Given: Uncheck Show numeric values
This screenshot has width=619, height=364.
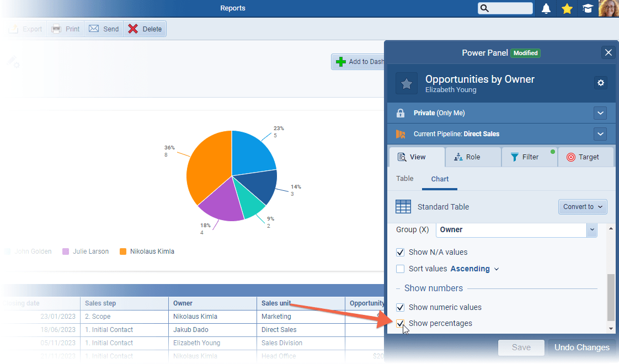Looking at the screenshot, I should pyautogui.click(x=401, y=308).
